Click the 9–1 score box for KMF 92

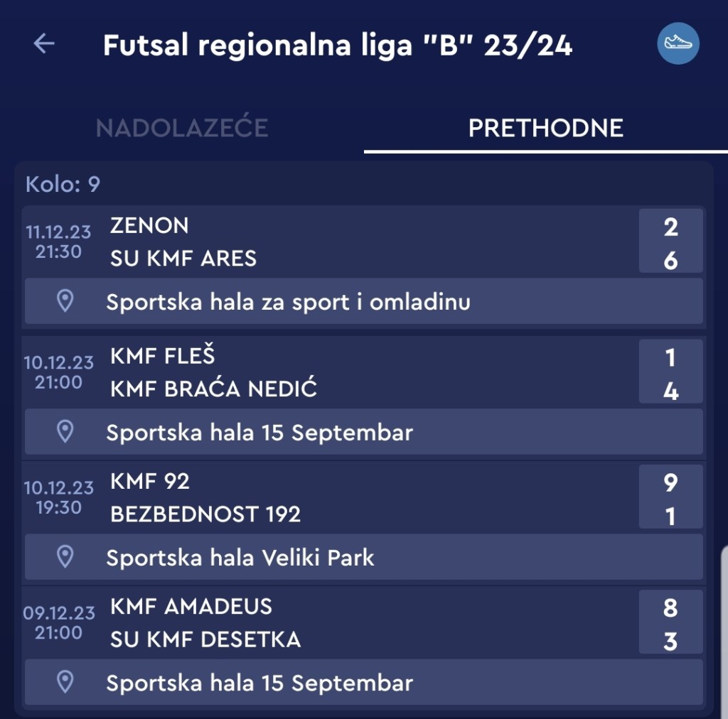(670, 499)
